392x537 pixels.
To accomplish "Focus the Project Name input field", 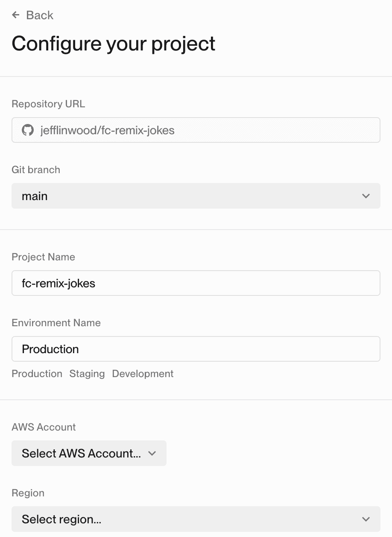I will [x=196, y=283].
